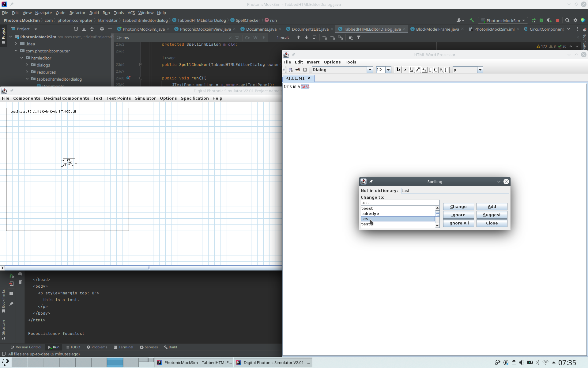
Task: Stop the running process with red square
Action: 557,21
